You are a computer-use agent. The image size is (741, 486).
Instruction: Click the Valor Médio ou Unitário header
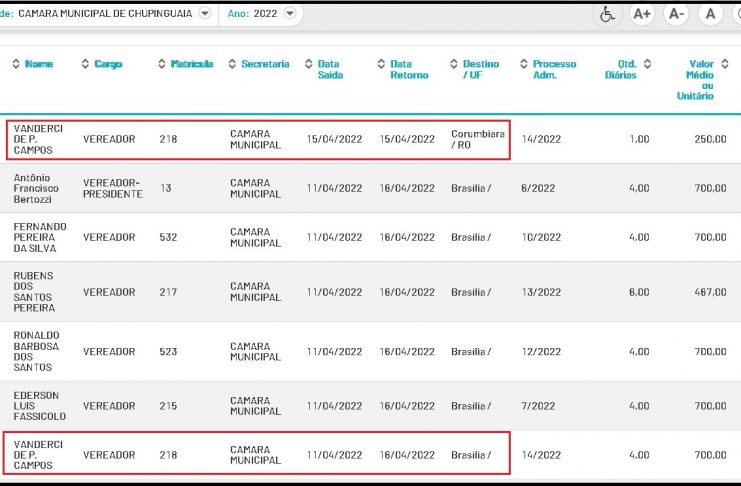point(700,80)
